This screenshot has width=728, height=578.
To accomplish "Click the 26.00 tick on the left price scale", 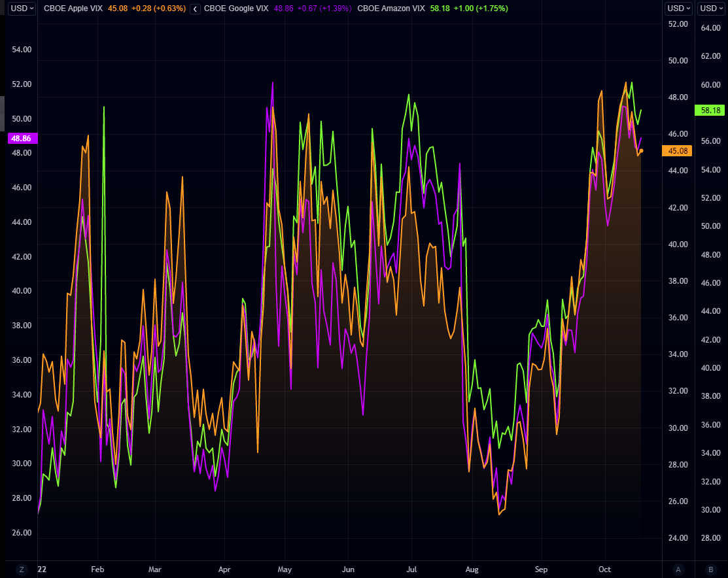I will tap(22, 532).
